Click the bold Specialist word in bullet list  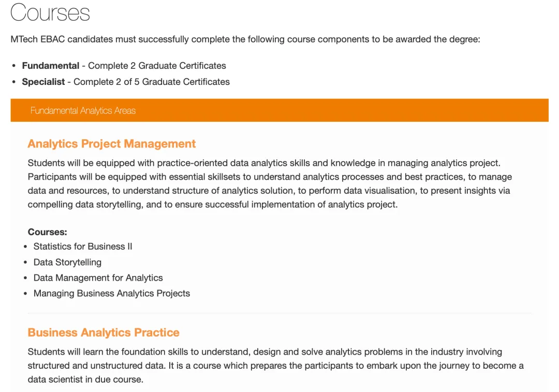point(43,82)
